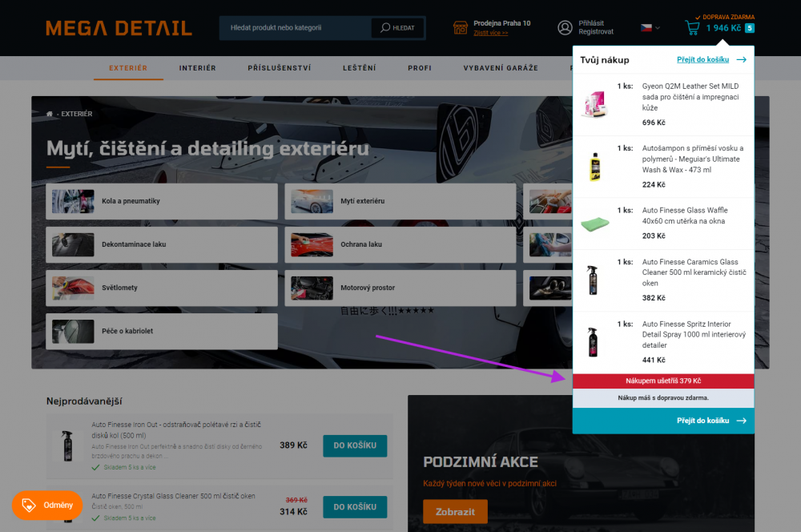801x532 pixels.
Task: Click the Kola a pneumatiky thumbnail image
Action: coord(73,201)
